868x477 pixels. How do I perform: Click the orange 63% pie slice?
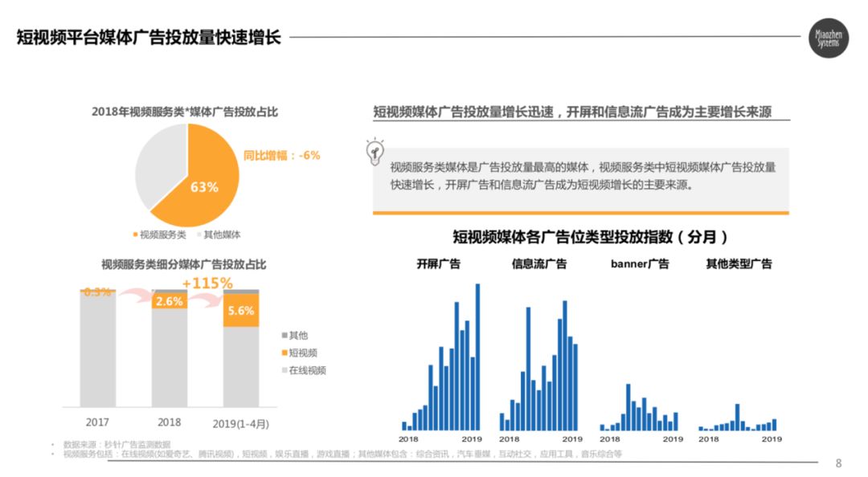tap(205, 182)
